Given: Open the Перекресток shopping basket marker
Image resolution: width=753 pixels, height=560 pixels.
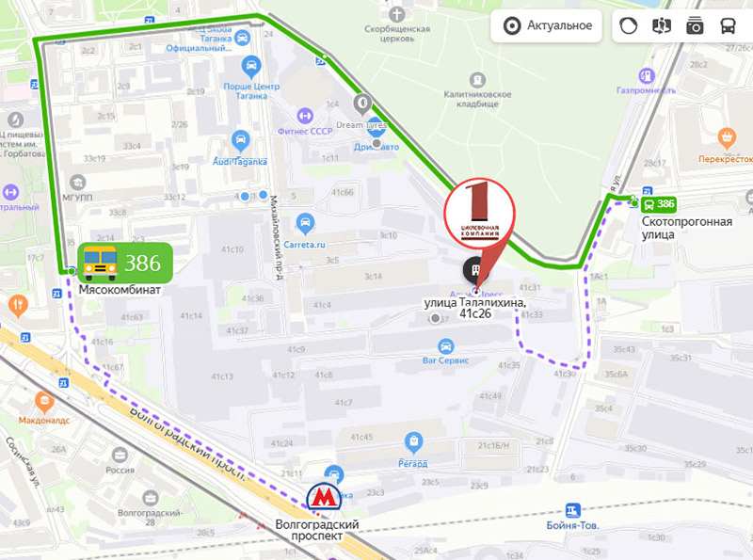Looking at the screenshot, I should click(x=726, y=137).
